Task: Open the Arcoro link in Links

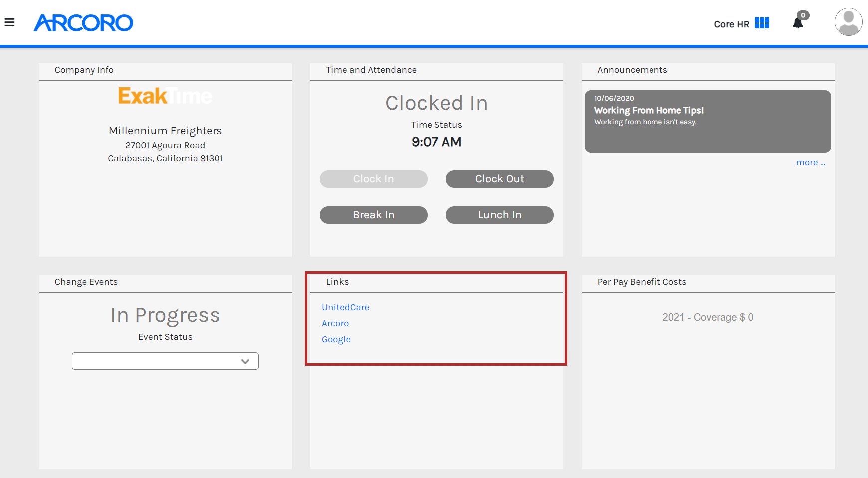Action: (335, 323)
